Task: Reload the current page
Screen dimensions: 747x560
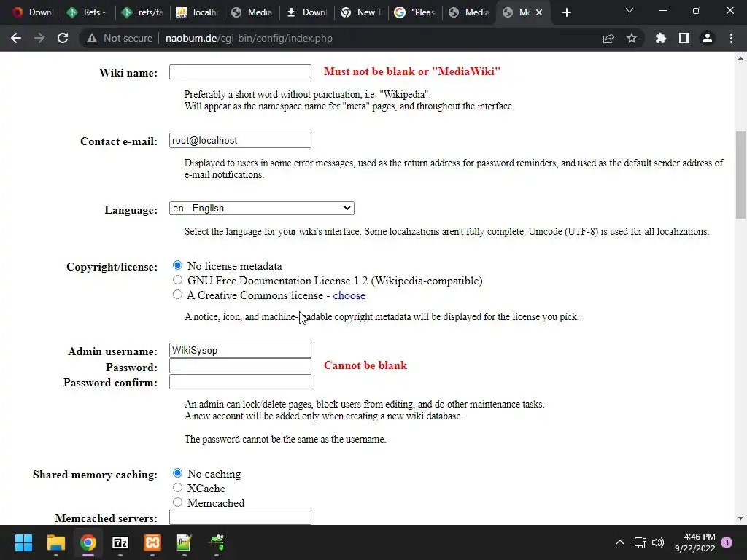Action: 63,38
